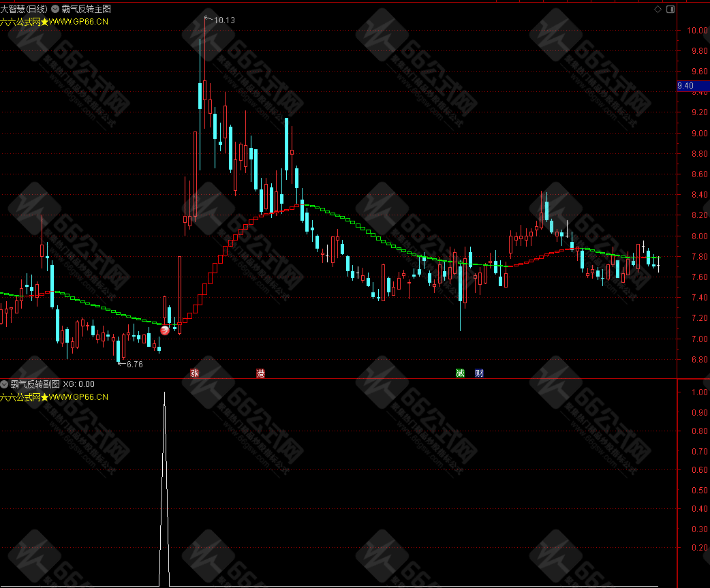Click the blue 9.40 price tag on the axis

point(693,86)
